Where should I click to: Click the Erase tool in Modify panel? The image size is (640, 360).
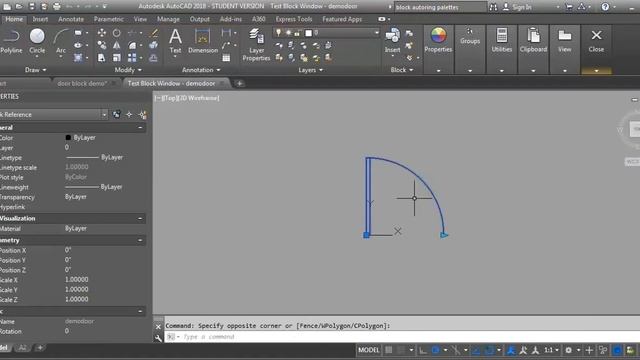coord(154,33)
